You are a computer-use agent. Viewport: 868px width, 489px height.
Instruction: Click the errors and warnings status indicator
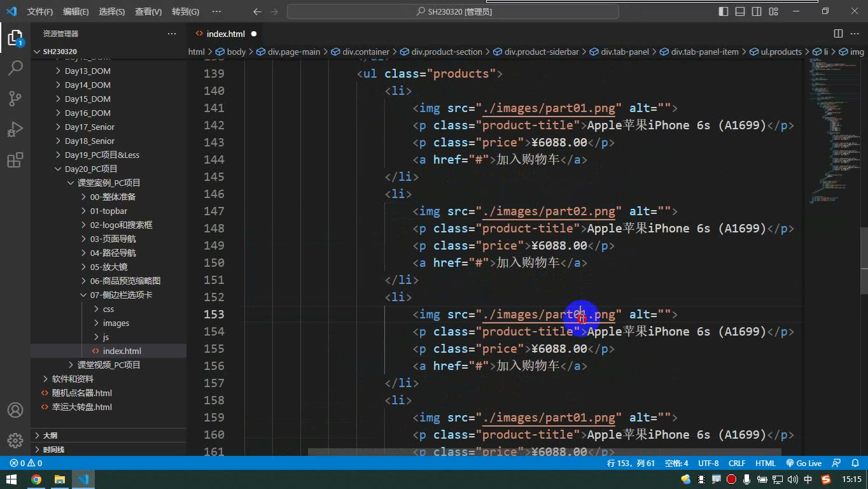(x=26, y=464)
